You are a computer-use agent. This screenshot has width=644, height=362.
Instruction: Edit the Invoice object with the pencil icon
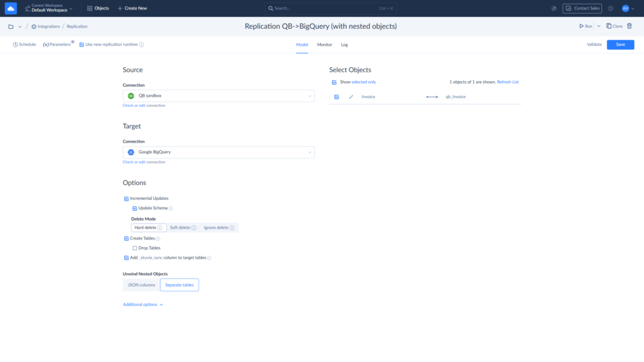coord(352,97)
